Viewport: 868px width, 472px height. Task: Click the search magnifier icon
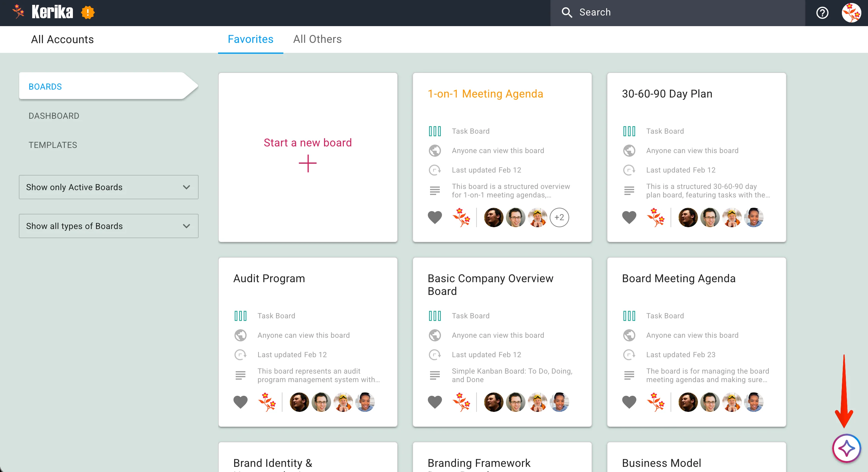[567, 12]
